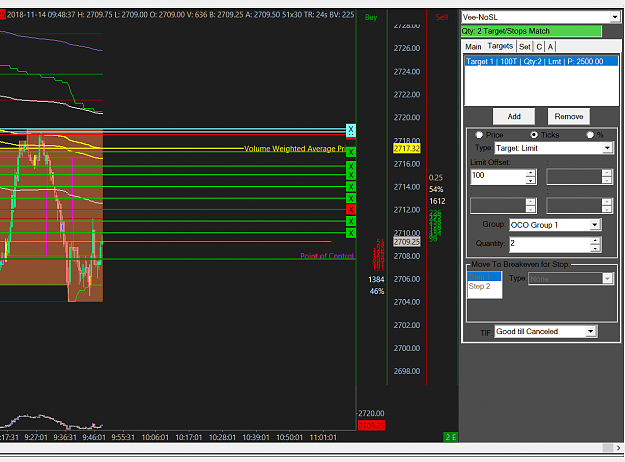Open the Type dropdown showing Target: Limit
This screenshot has width=625, height=462.
[607, 148]
